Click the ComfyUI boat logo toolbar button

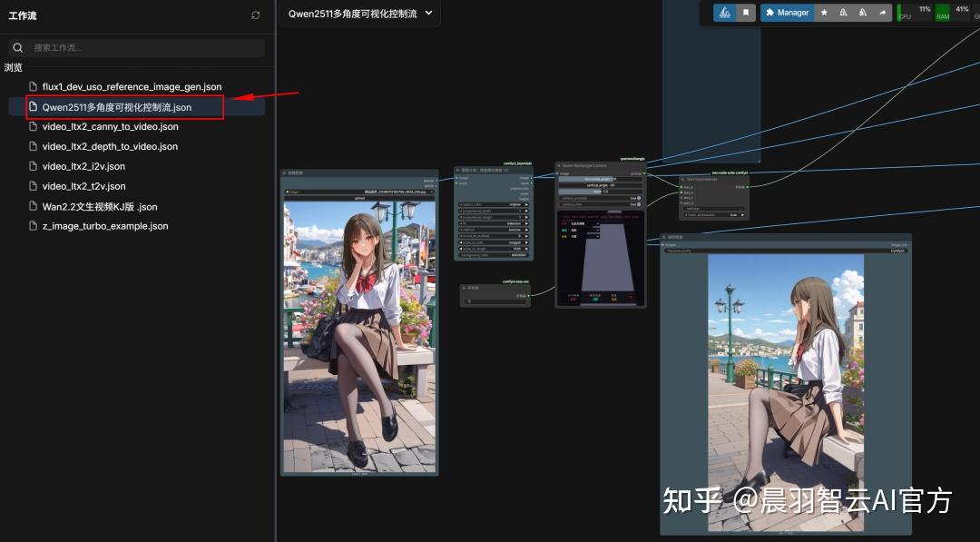(724, 13)
